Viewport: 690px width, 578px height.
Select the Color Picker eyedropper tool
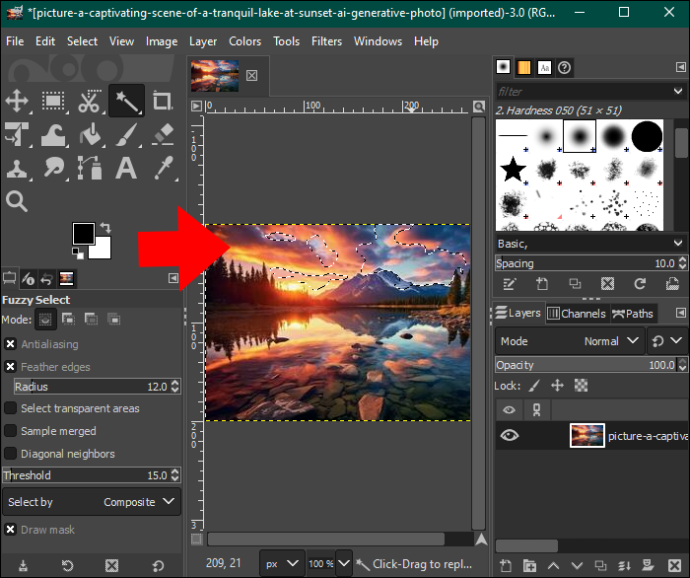tap(163, 168)
